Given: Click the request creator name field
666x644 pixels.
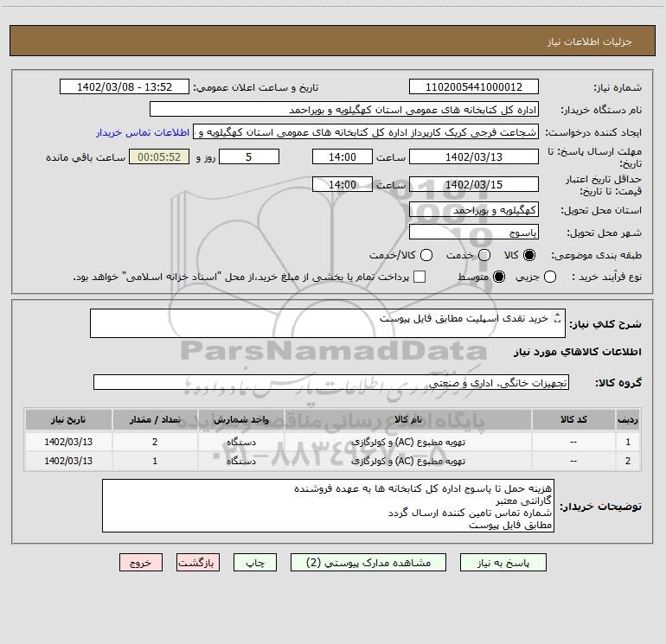Looking at the screenshot, I should coord(366,131).
